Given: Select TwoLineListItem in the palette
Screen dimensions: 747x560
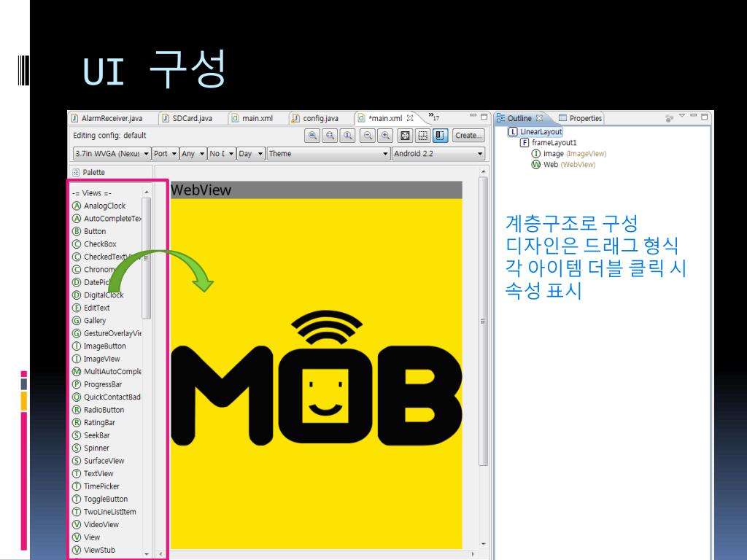Looking at the screenshot, I should 104,512.
